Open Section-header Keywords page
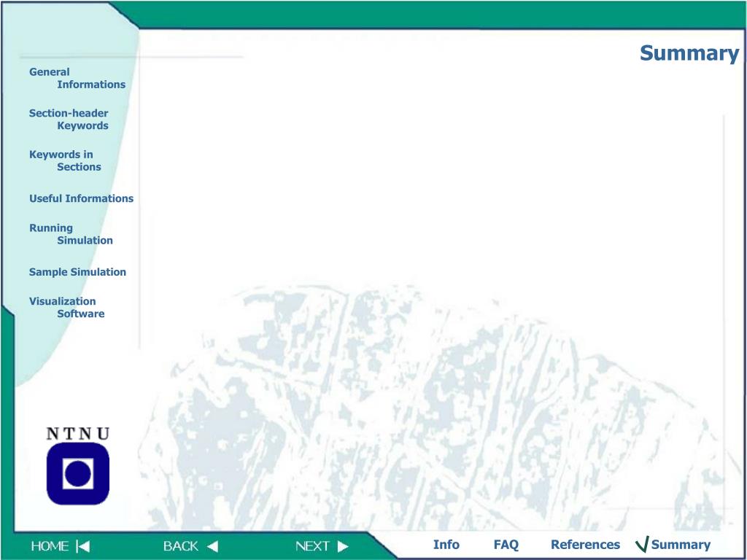The height and width of the screenshot is (560, 747). tap(69, 120)
